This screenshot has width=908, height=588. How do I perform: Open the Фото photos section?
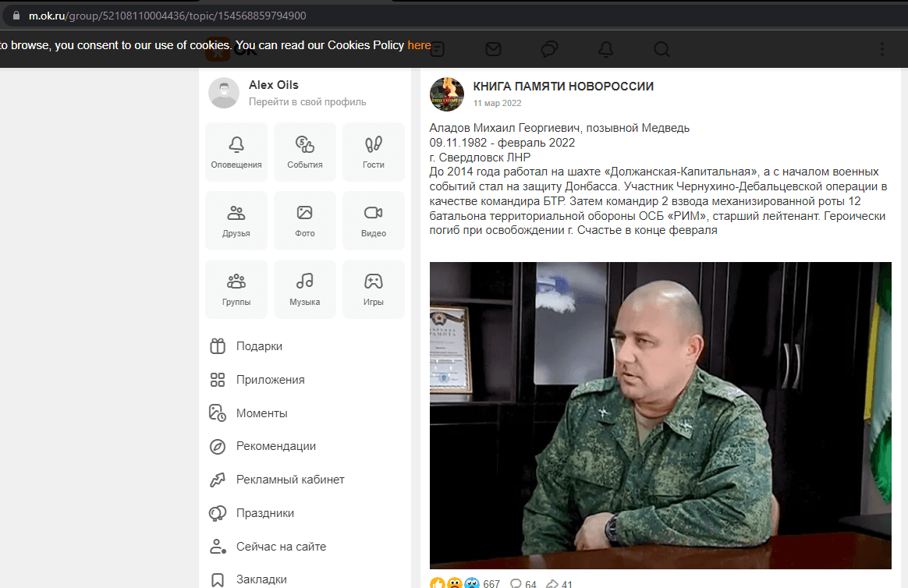tap(304, 221)
